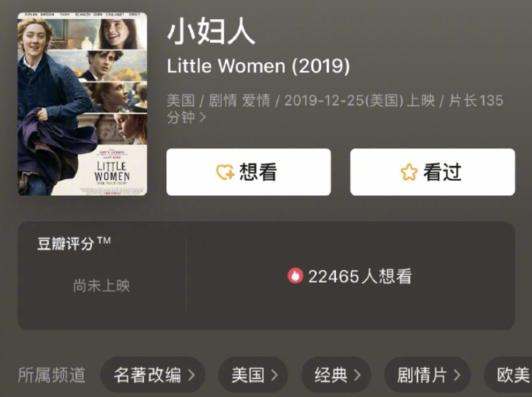
Task: Open movie info line with 2019-12-25 release
Action: [335, 109]
